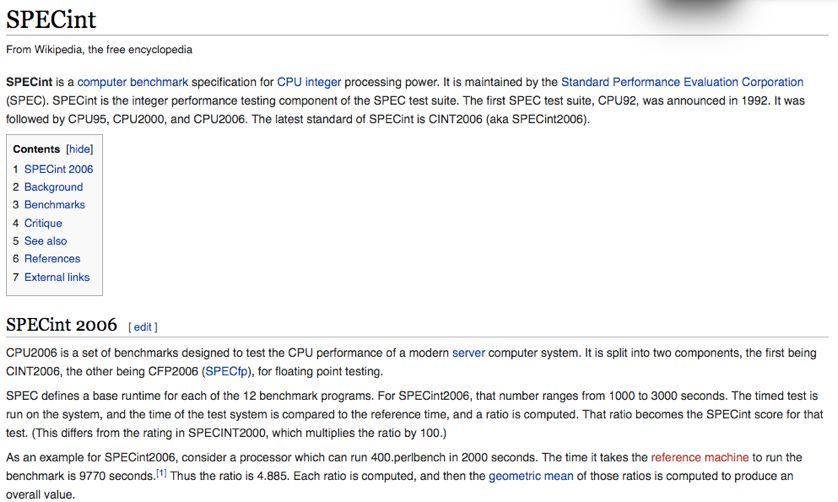838x502 pixels.
Task: Click the 'SPECint' page title
Action: 51,19
